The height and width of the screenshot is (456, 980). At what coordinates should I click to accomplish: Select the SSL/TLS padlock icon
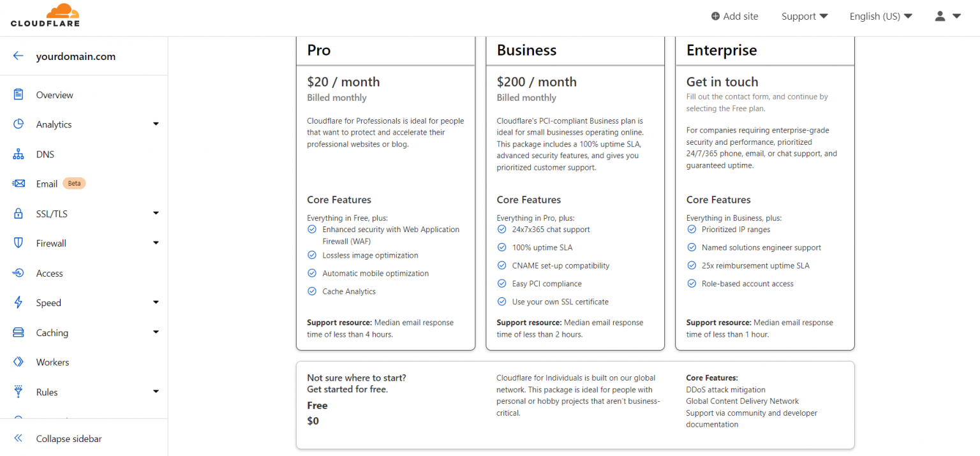click(x=19, y=213)
